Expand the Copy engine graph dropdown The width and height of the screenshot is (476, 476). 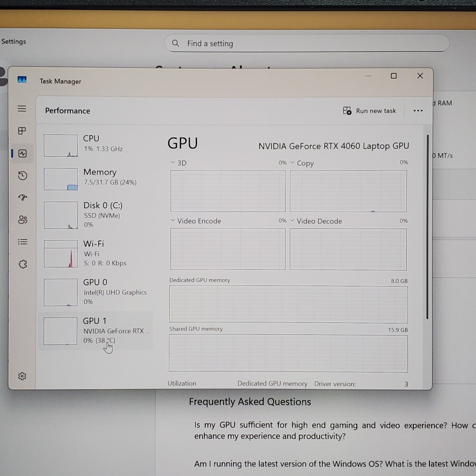point(293,162)
